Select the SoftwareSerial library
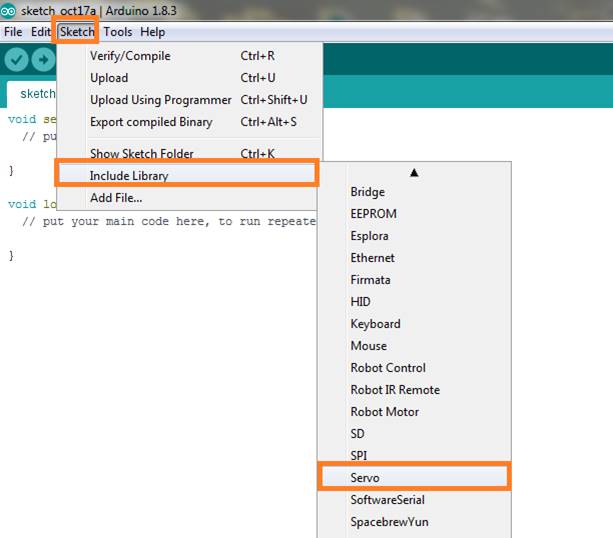Image resolution: width=613 pixels, height=538 pixels. click(x=414, y=500)
